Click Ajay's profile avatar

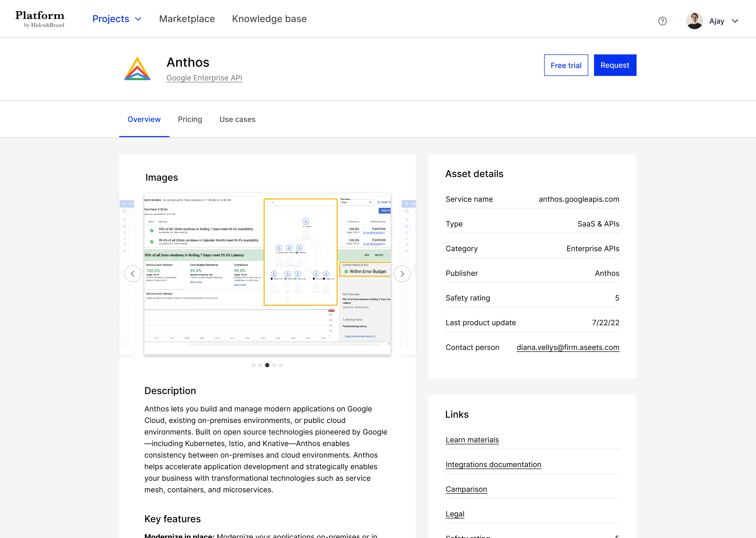click(x=694, y=21)
